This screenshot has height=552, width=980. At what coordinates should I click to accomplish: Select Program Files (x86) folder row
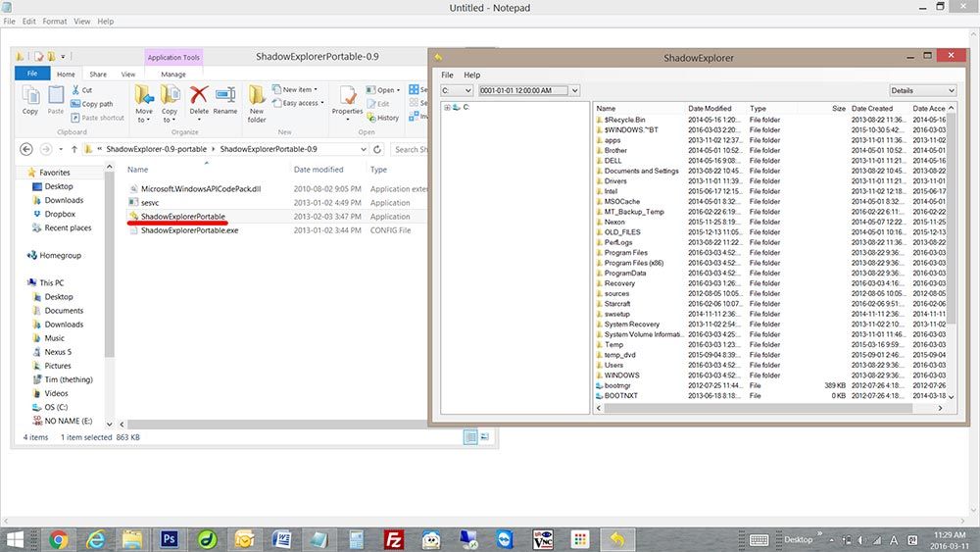pyautogui.click(x=634, y=263)
